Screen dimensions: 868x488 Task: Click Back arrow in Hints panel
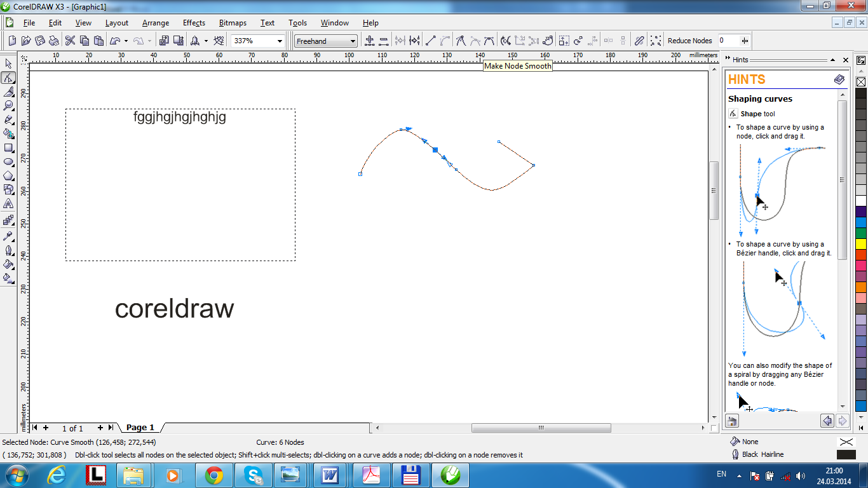click(828, 421)
